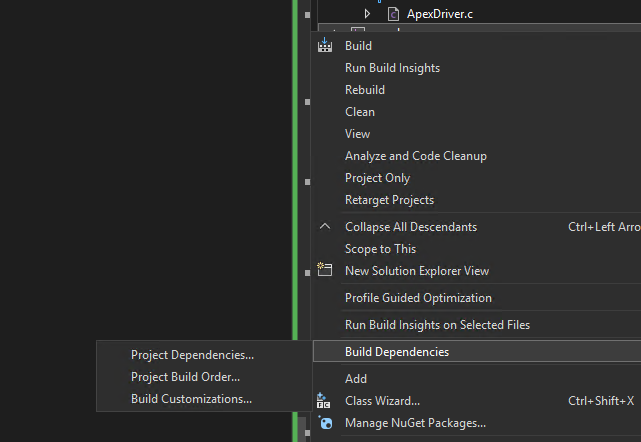Click the New Solution Explorer View icon
The height and width of the screenshot is (442, 641).
[325, 270]
